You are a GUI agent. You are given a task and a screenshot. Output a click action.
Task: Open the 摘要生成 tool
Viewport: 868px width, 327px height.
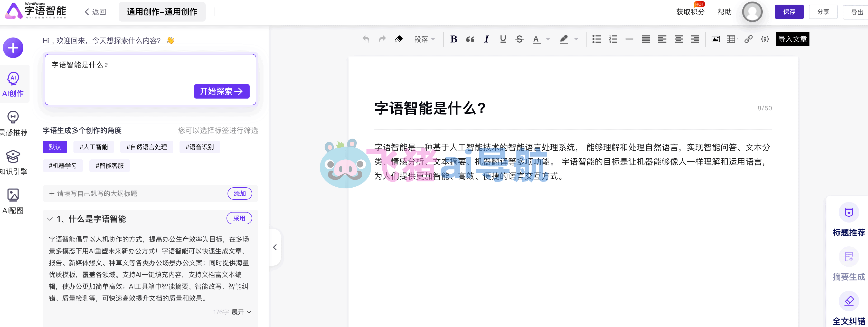click(848, 264)
